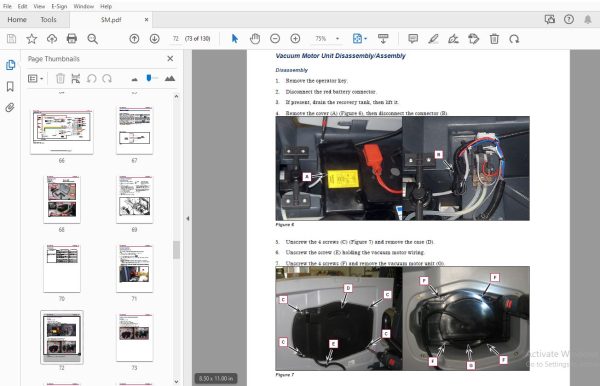Select the Hand pan tool
The image size is (600, 386).
[x=255, y=39]
